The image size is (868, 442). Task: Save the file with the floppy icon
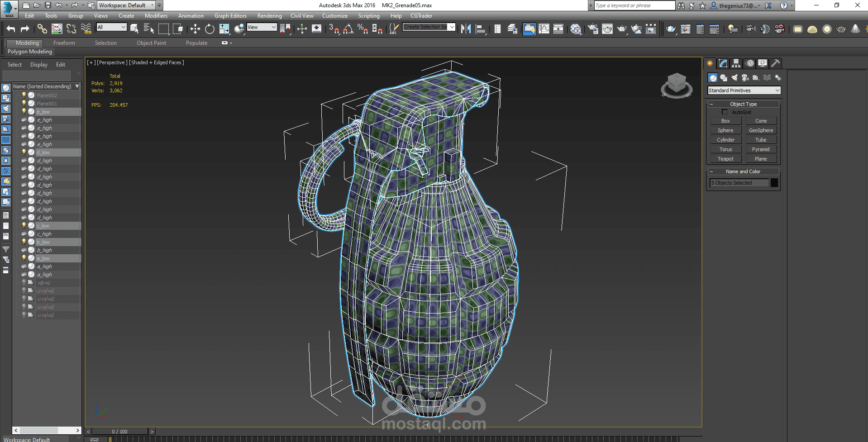click(x=48, y=5)
